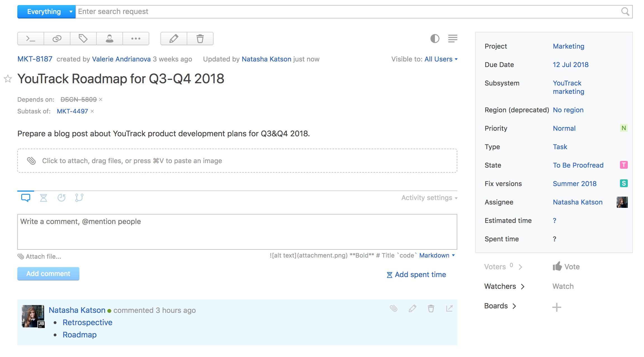Open the command dialog icon

click(x=30, y=39)
